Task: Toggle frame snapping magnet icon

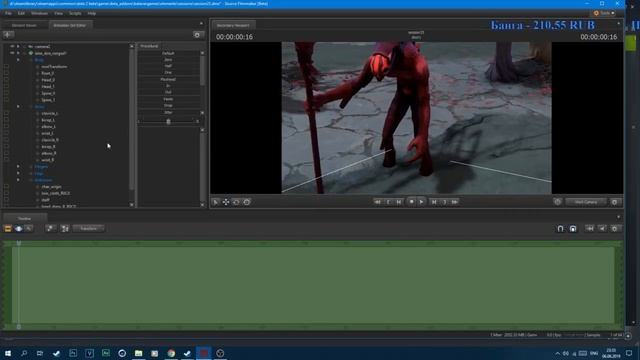Action: click(x=573, y=229)
